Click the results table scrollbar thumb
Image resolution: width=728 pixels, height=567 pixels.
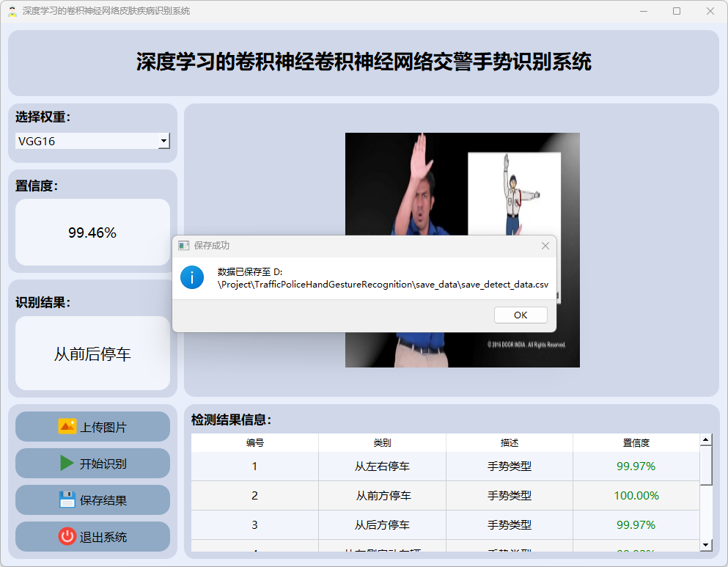point(706,466)
